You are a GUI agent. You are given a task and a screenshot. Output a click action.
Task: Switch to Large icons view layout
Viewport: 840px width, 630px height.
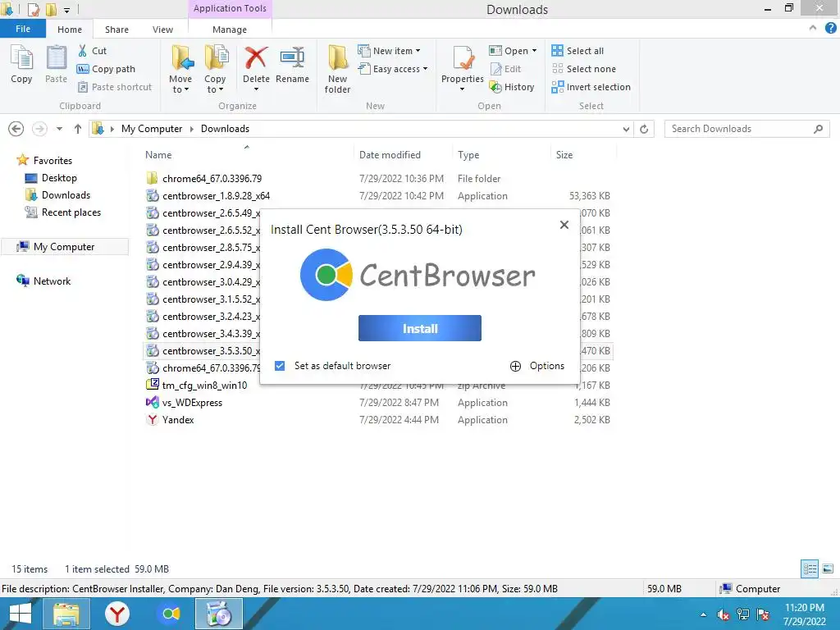pos(828,568)
